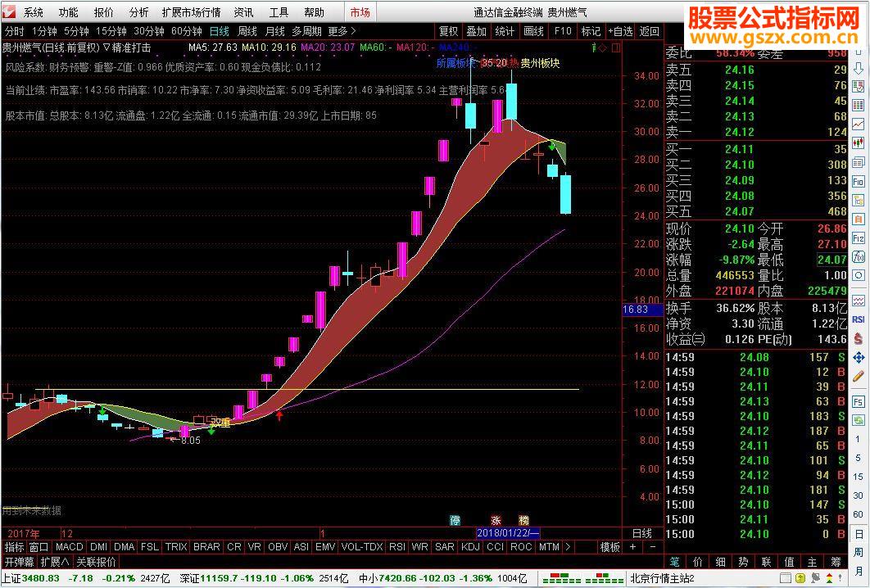Image resolution: width=870 pixels, height=588 pixels.
Task: Open the 模板 template dropdown
Action: tap(609, 547)
